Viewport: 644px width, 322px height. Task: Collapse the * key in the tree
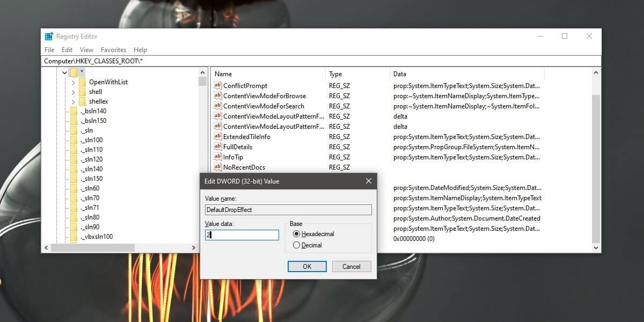coord(64,72)
